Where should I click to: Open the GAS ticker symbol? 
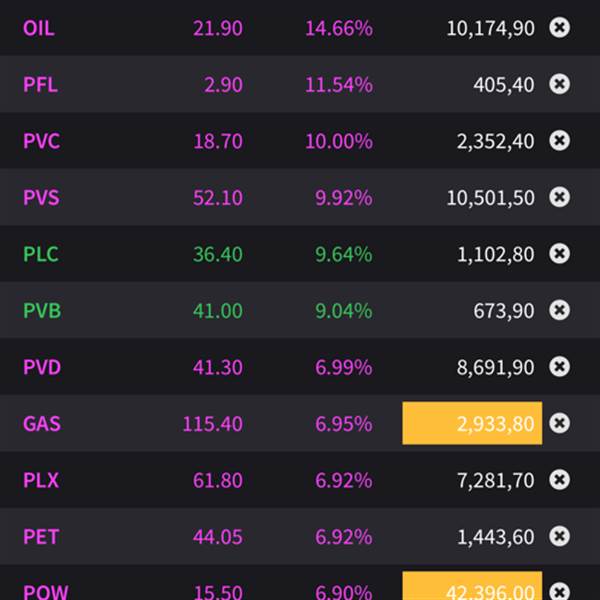(x=41, y=424)
